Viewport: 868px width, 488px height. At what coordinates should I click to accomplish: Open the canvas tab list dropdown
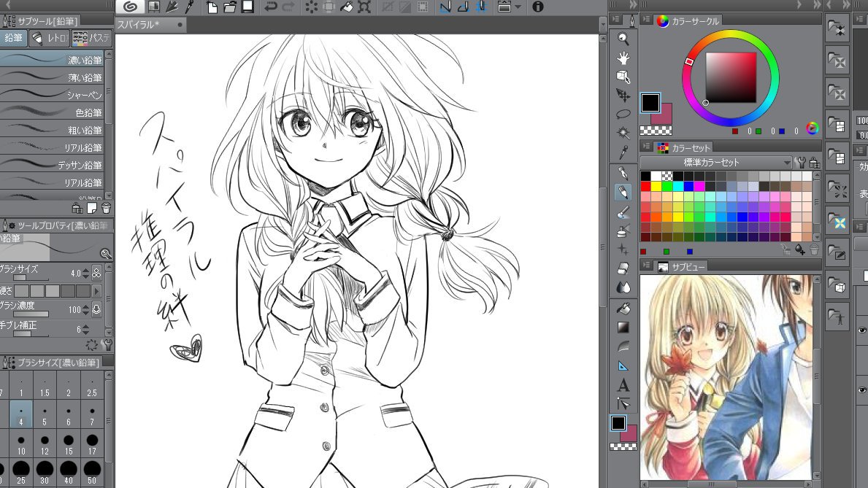(603, 24)
